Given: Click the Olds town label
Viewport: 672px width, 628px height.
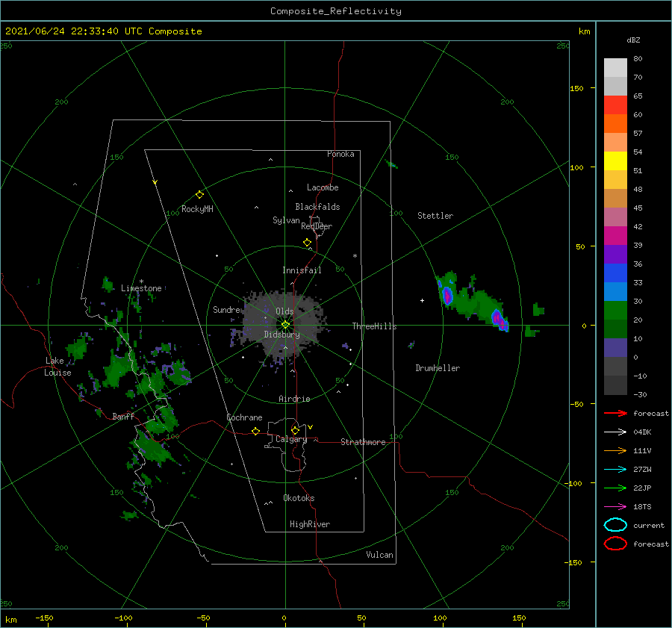Looking at the screenshot, I should 284,311.
